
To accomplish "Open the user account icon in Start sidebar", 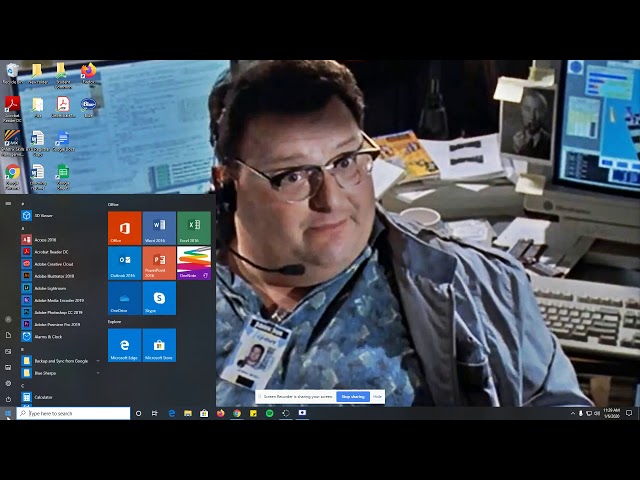I will pos(8,319).
